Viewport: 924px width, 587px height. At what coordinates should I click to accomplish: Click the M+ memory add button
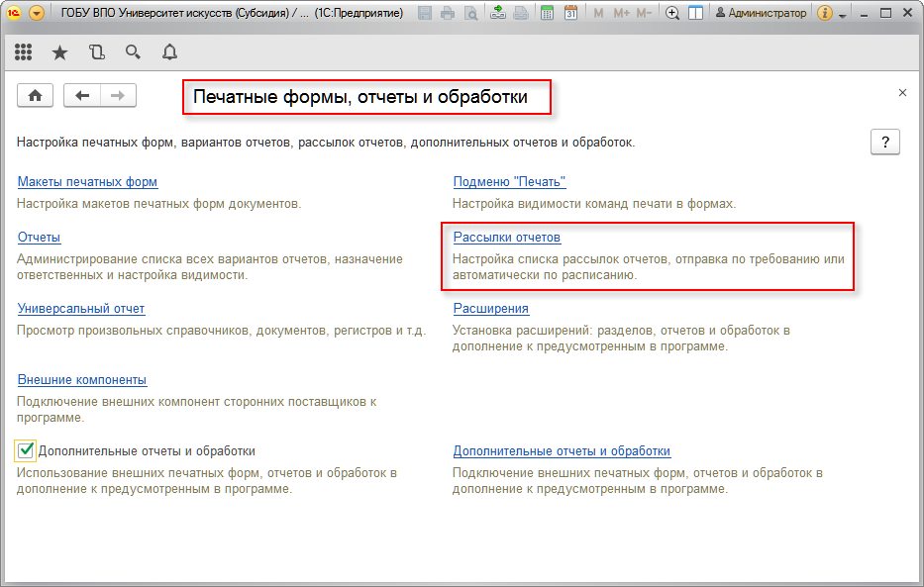[x=621, y=13]
